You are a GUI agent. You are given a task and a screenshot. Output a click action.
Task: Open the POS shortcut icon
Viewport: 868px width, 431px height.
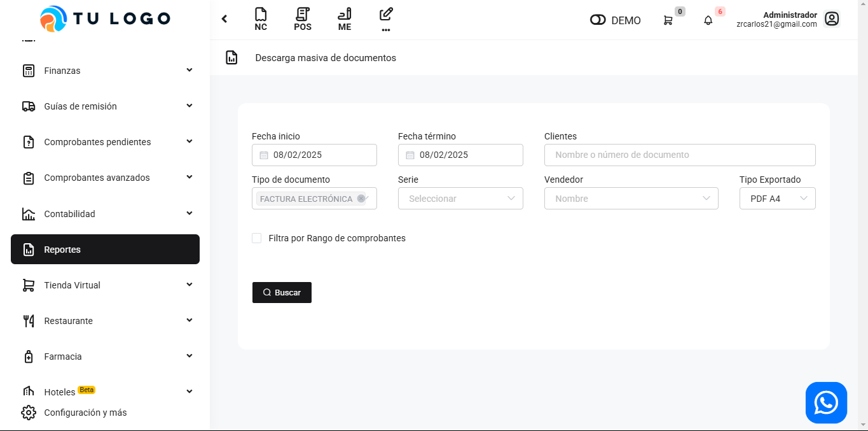coord(303,19)
